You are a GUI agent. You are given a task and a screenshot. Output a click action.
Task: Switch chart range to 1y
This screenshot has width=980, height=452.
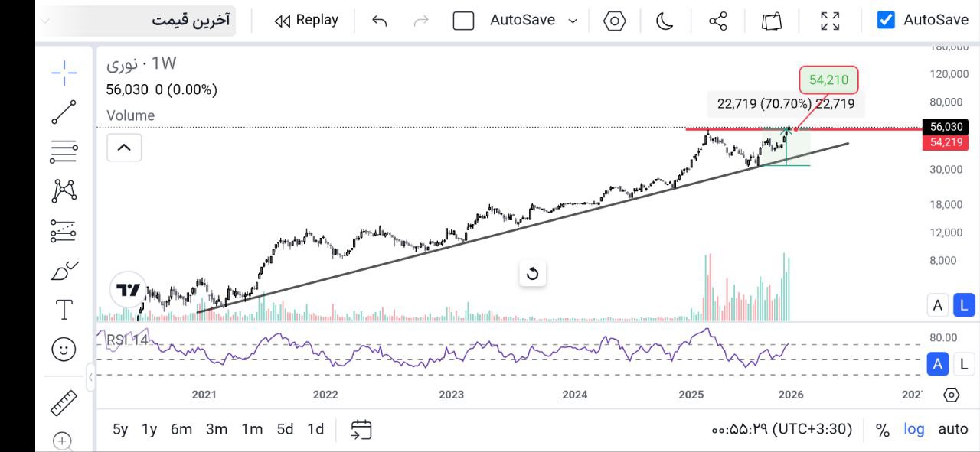[x=149, y=429]
